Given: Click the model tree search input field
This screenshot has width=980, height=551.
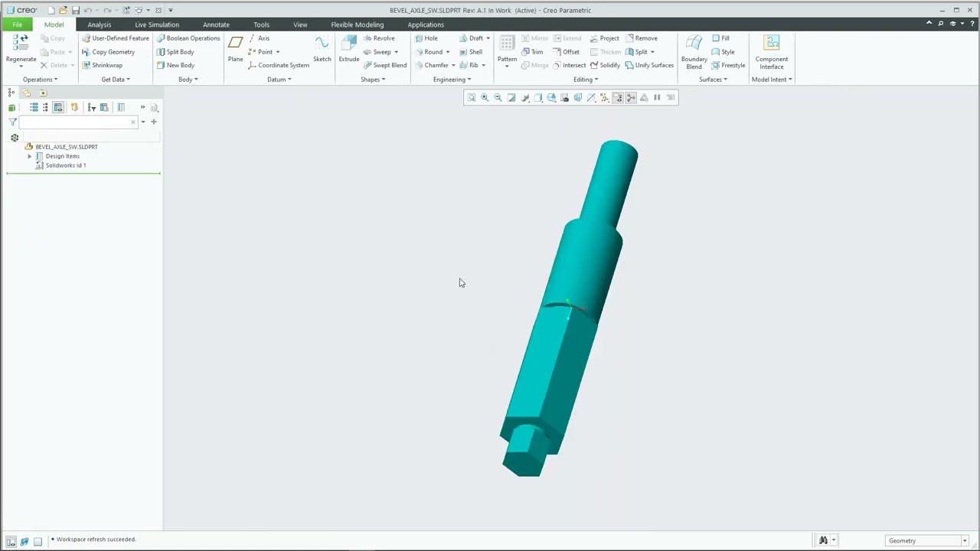Looking at the screenshot, I should pos(78,122).
